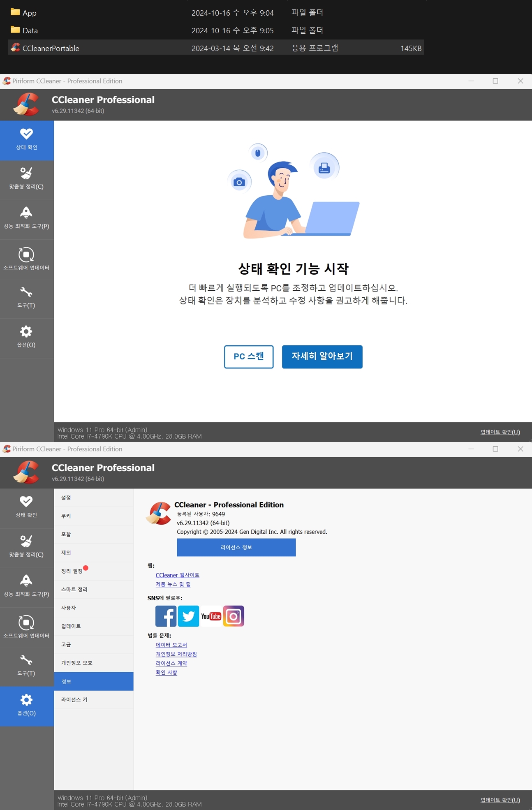The width and height of the screenshot is (532, 810).
Task: Open 성능 최적화 도구(P) in lower window
Action: tap(27, 587)
